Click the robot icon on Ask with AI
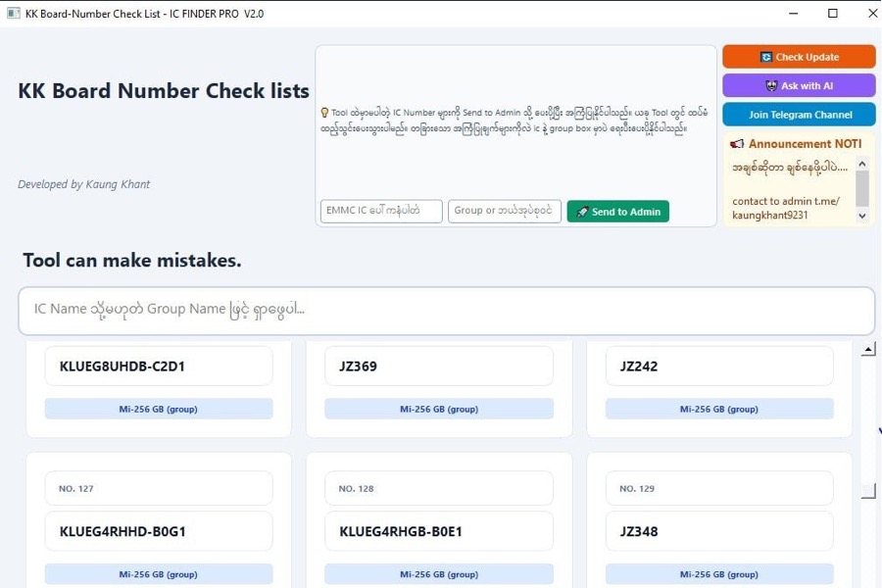This screenshot has width=882, height=588. 771,85
